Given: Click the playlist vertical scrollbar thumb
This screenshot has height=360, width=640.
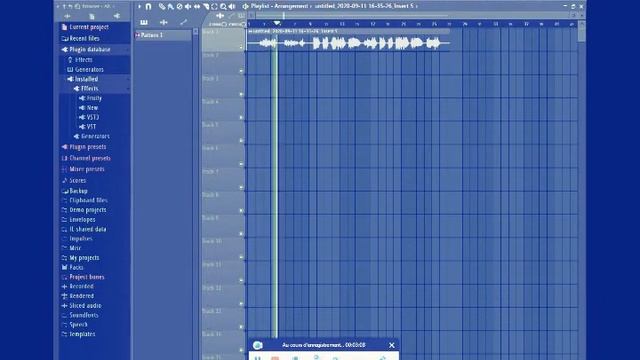Looking at the screenshot, I should tap(582, 32).
